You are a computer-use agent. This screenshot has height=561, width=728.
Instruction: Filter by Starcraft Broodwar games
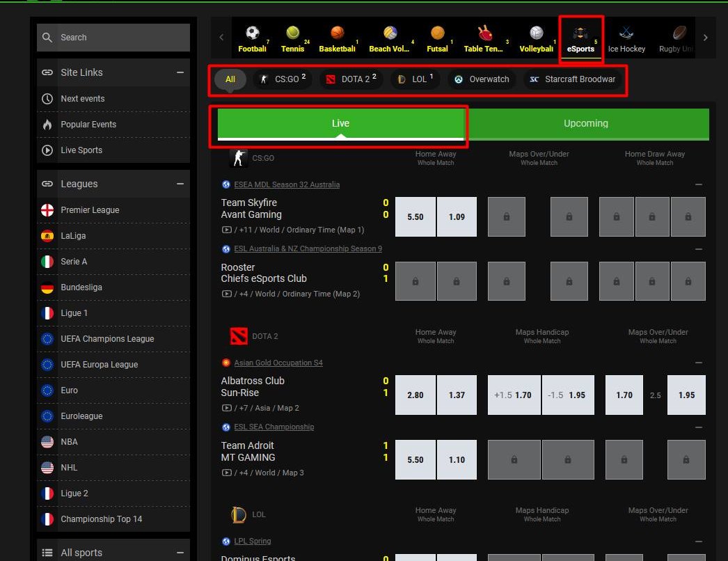(x=573, y=79)
